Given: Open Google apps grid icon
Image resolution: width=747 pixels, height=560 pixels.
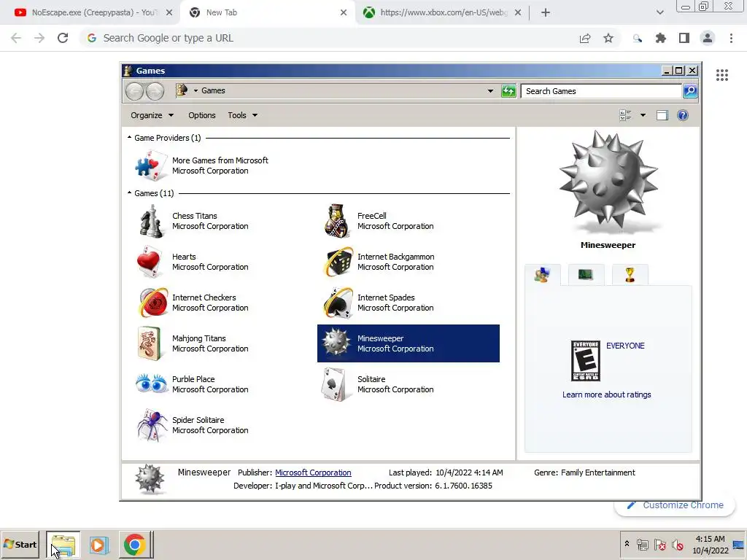Looking at the screenshot, I should [721, 75].
